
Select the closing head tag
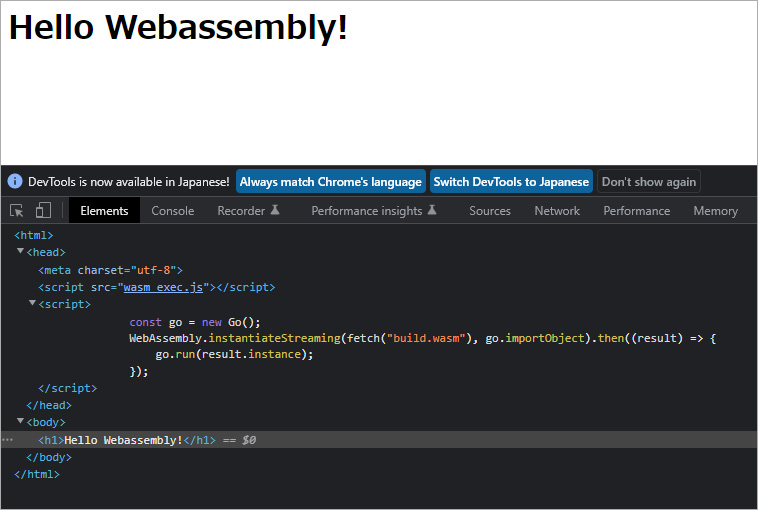point(49,405)
